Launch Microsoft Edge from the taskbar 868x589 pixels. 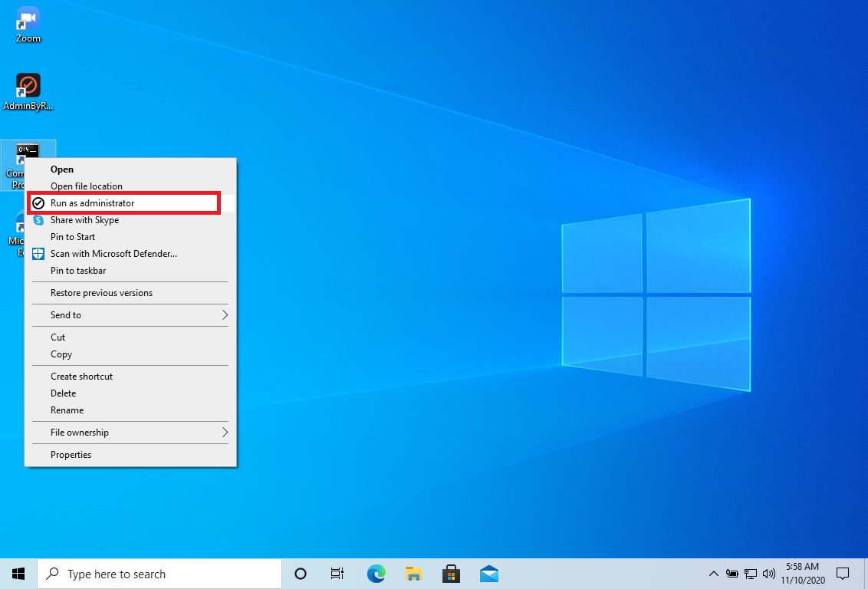pyautogui.click(x=376, y=574)
